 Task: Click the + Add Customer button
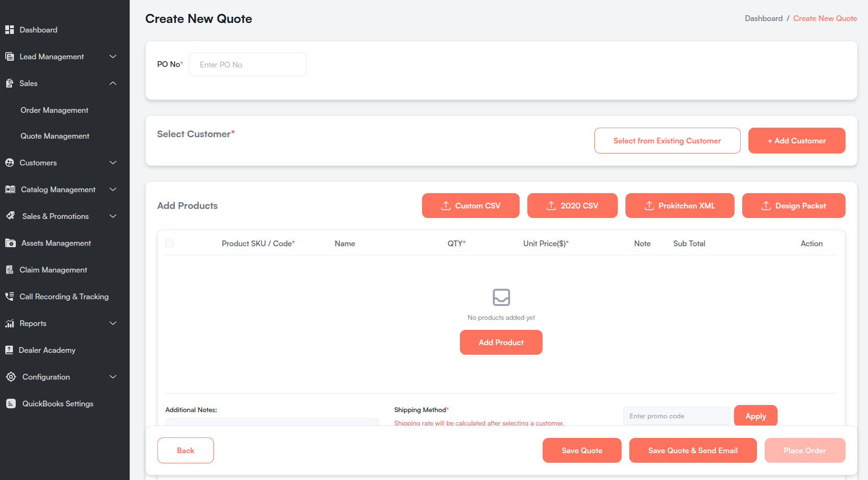point(797,141)
